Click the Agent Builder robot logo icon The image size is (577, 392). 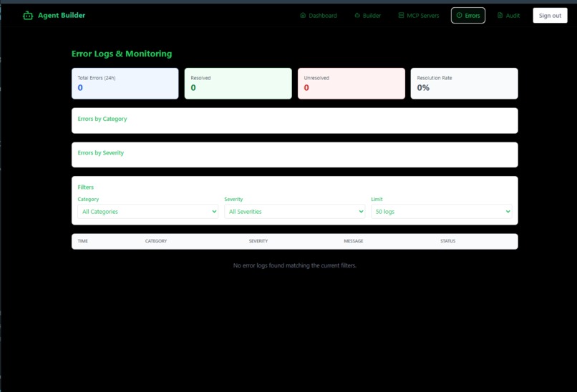coord(28,16)
